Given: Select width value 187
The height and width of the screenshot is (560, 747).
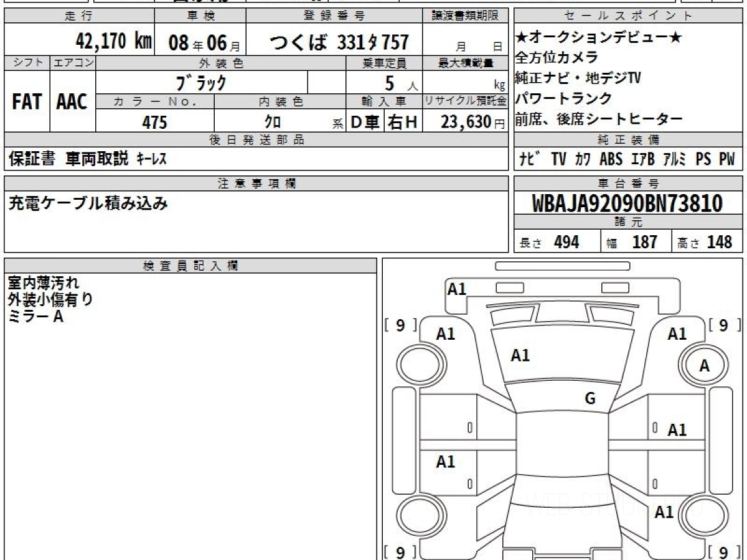Looking at the screenshot, I should click(645, 242).
